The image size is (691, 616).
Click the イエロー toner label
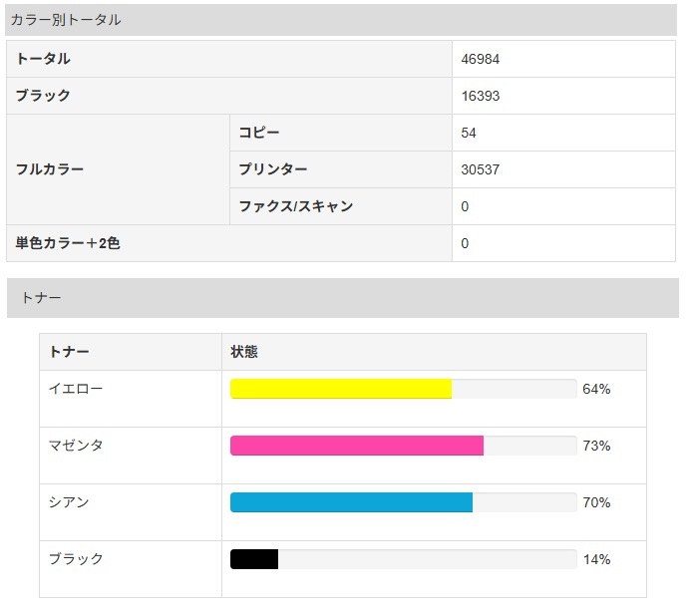75,389
